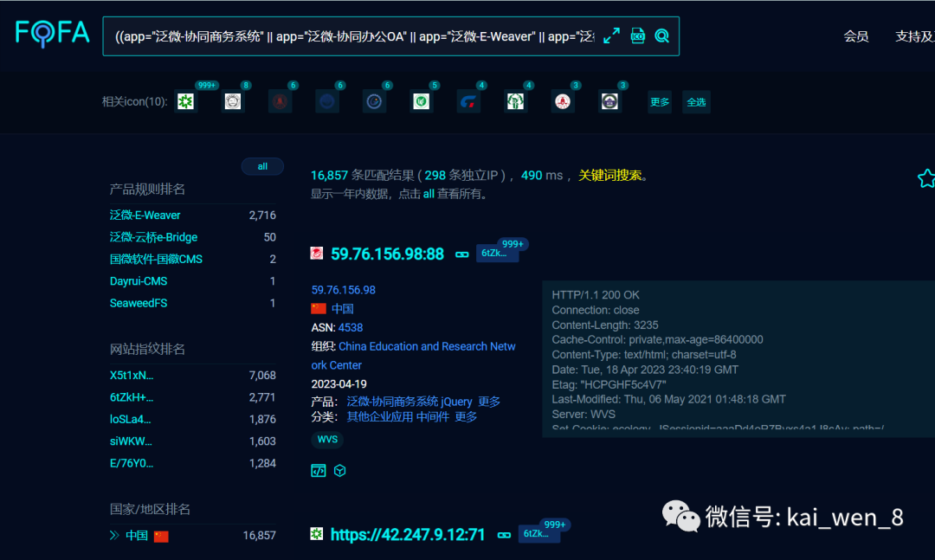Click the IP link 59.76.156.98
935x560 pixels.
coord(344,290)
